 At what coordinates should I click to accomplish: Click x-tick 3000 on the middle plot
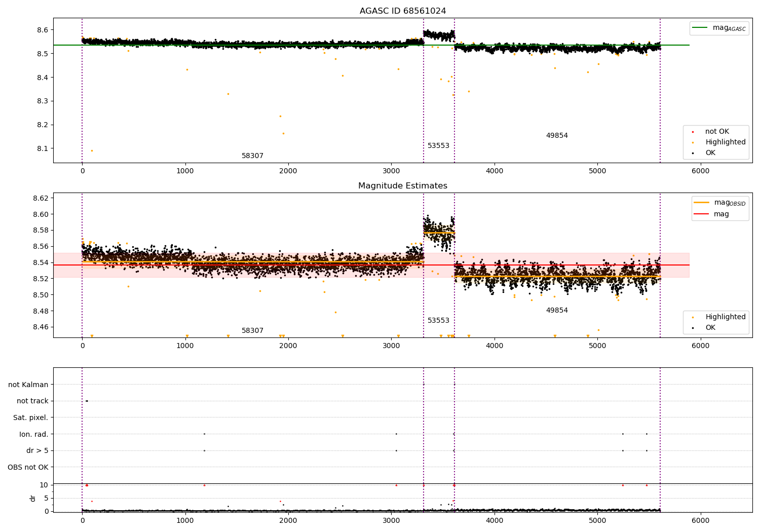click(392, 346)
